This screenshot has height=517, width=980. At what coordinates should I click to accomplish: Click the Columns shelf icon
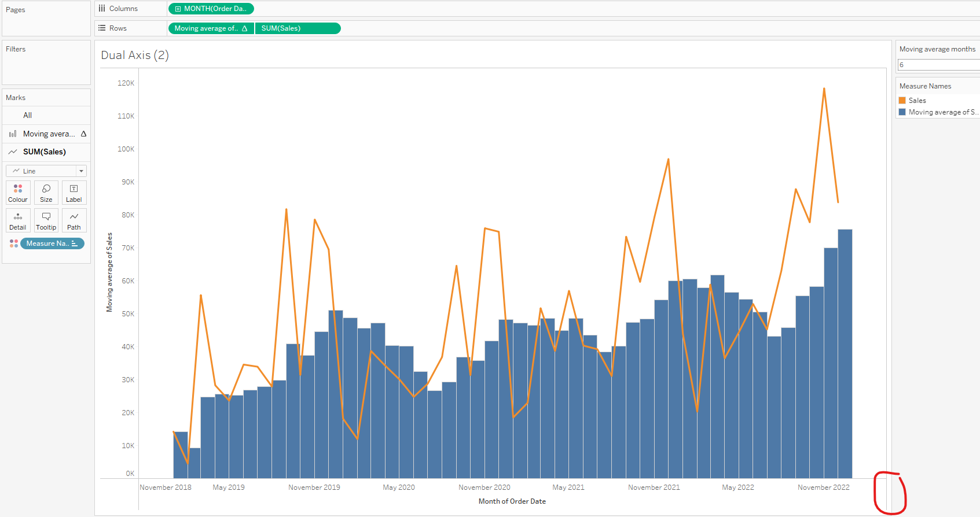point(102,9)
